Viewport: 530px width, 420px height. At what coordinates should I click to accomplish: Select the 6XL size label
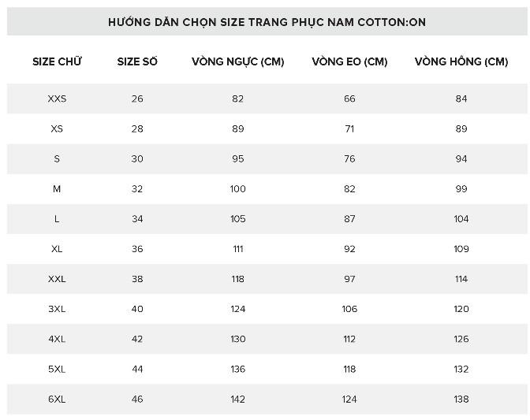(57, 400)
